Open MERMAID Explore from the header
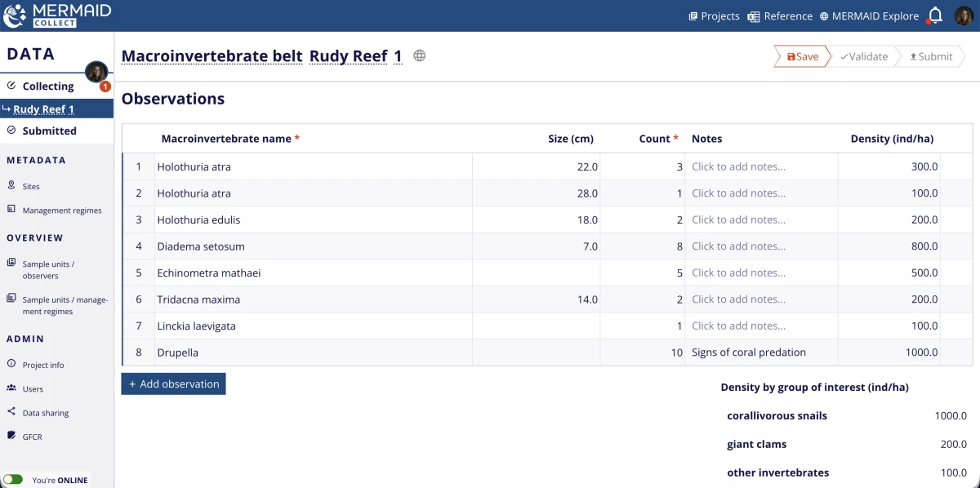 click(x=869, y=16)
